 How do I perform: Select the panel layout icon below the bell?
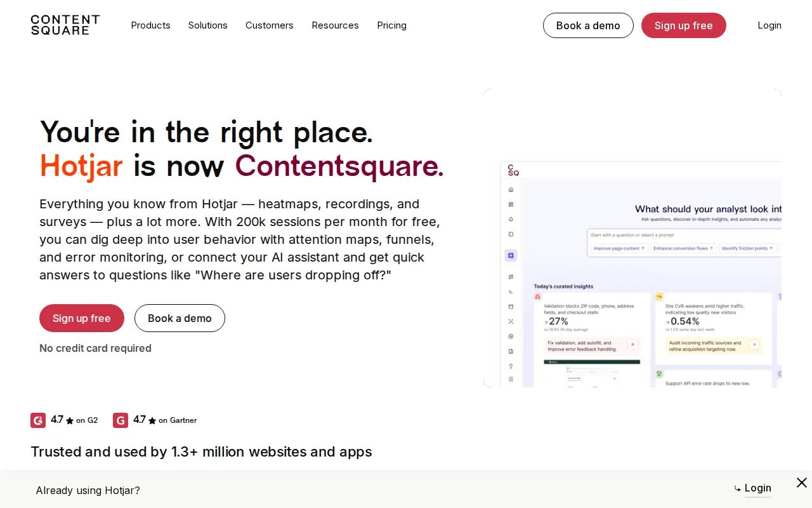(x=511, y=234)
